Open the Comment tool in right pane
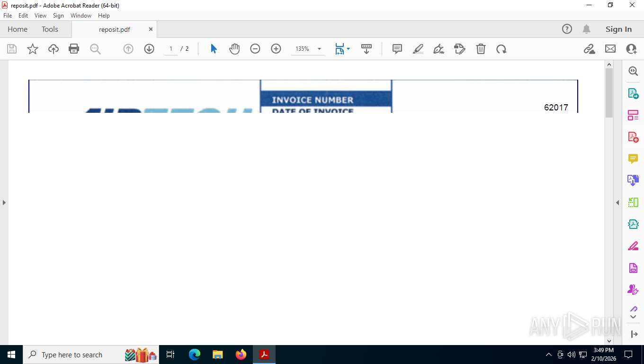 click(633, 158)
